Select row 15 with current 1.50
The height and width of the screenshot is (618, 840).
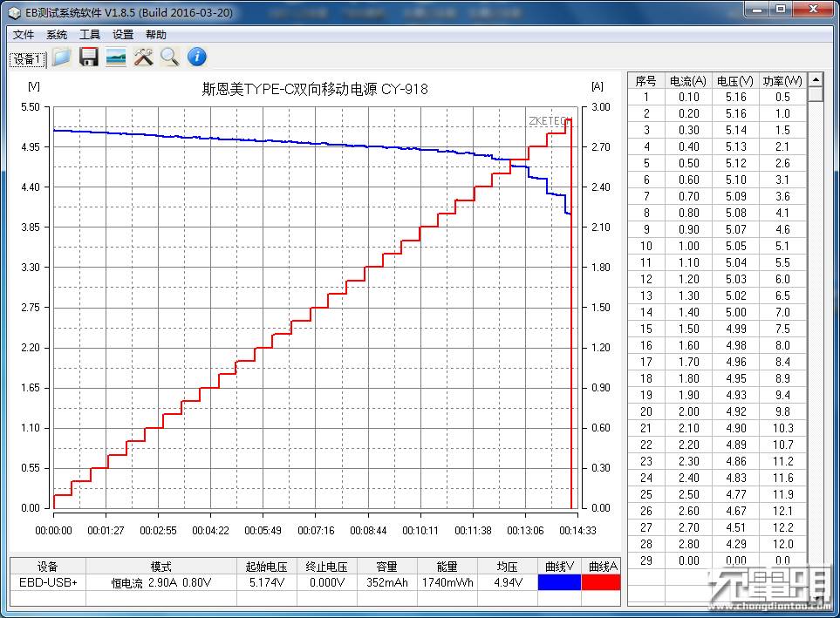717,329
